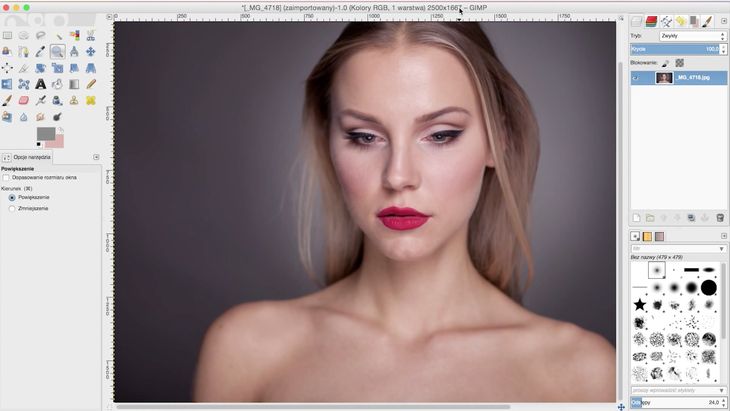Screen dimensions: 730x411
Task: Select the Cage Transform tool
Action: tap(24, 84)
